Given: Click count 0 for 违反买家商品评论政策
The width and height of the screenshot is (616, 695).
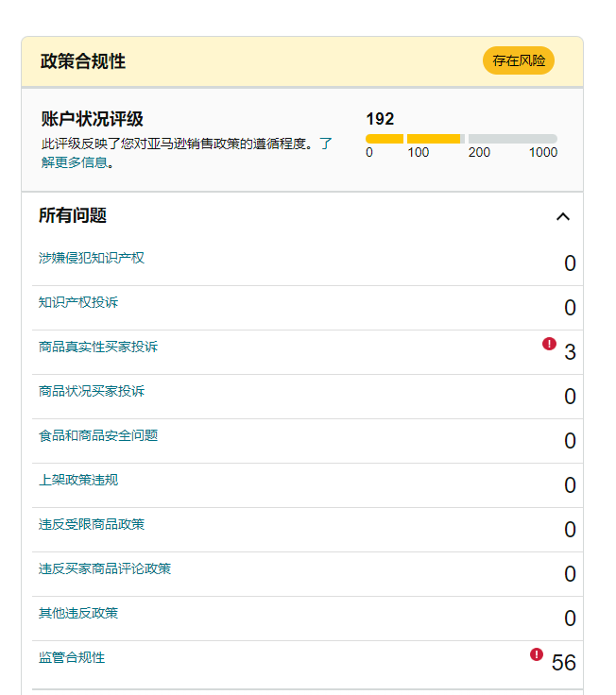Looking at the screenshot, I should (570, 573).
